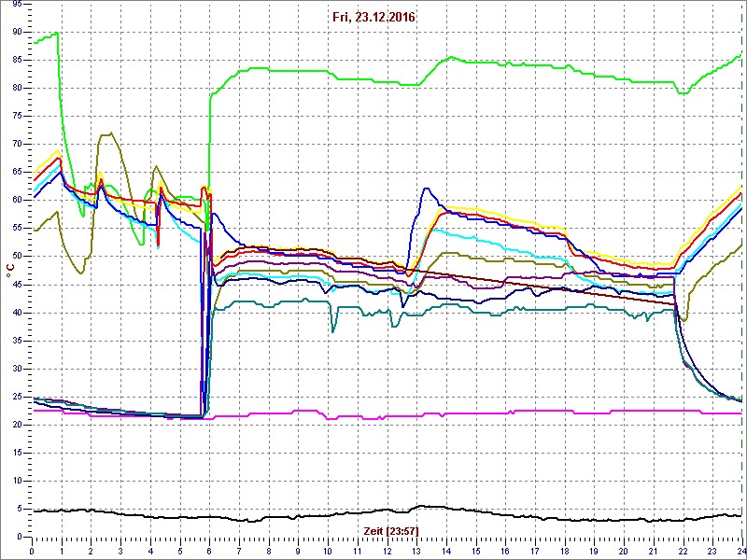Click the hour 12 label on time axis
This screenshot has height=560, width=747.
(x=387, y=551)
